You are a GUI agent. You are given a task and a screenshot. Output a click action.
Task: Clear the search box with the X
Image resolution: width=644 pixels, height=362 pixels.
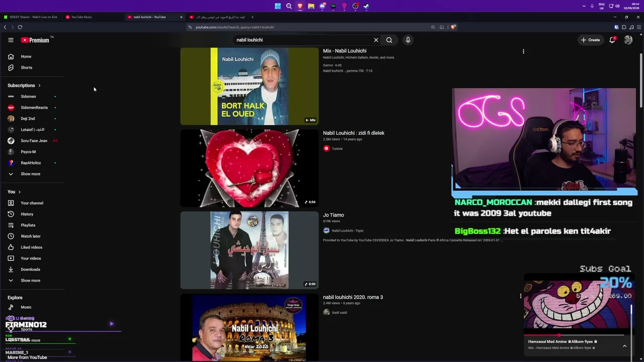click(376, 40)
